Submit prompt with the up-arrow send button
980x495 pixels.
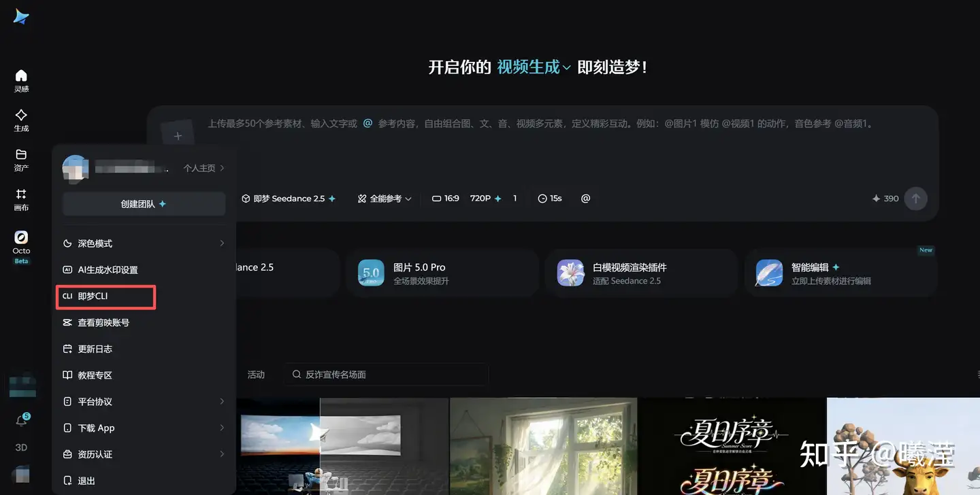[916, 199]
